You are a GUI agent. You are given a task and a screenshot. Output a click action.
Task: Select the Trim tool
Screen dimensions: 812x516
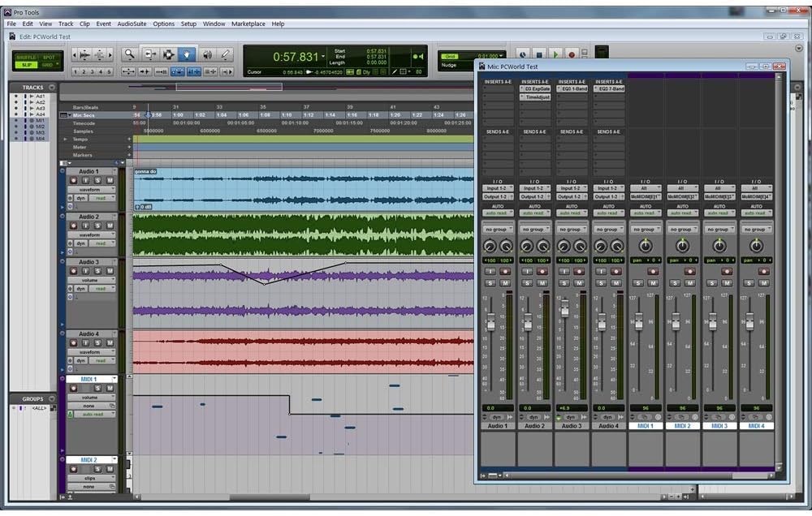pos(149,54)
